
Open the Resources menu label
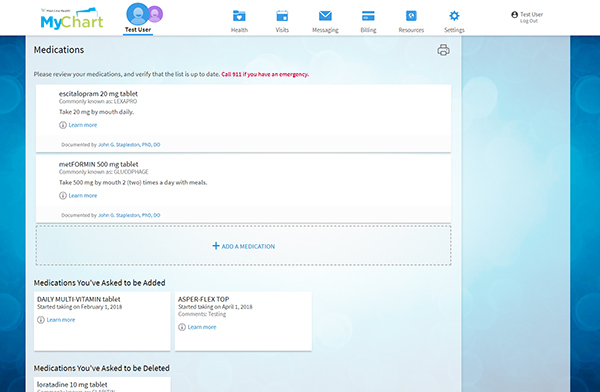[x=411, y=30]
